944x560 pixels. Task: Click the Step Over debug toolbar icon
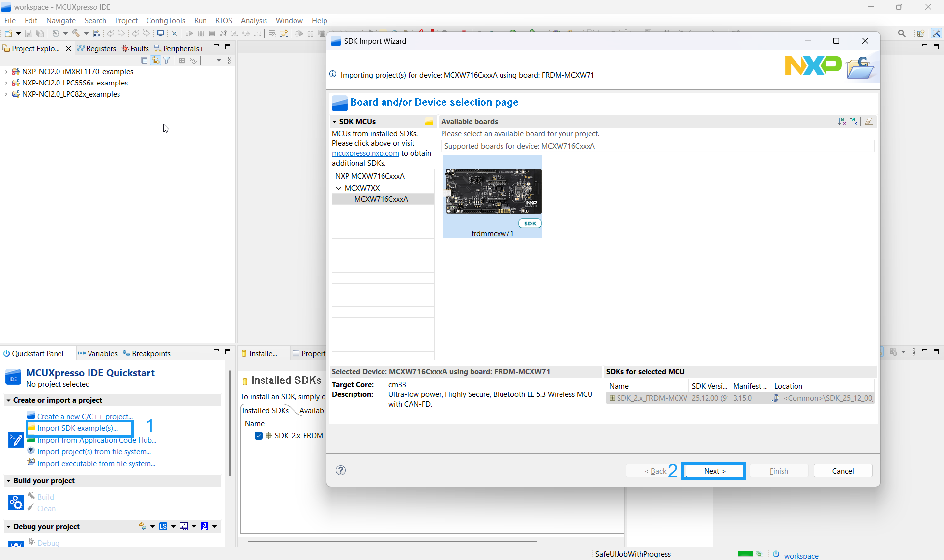246,33
